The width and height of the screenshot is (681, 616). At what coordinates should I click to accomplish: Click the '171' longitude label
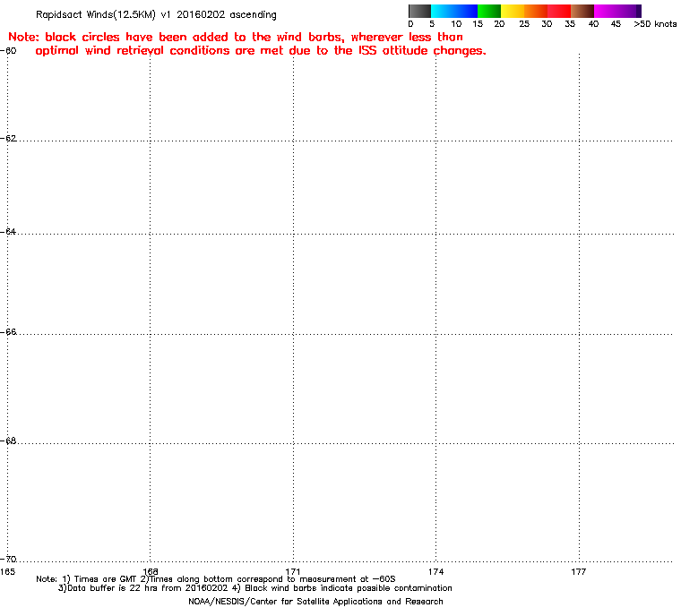click(x=293, y=572)
